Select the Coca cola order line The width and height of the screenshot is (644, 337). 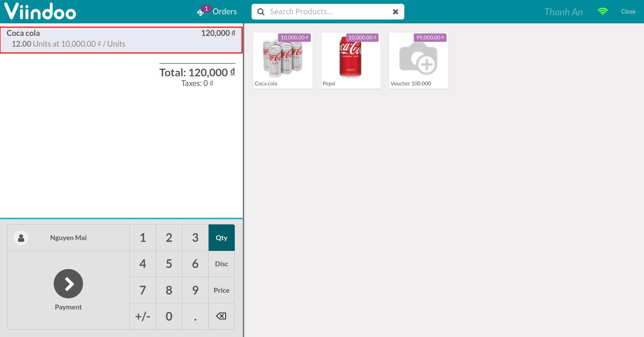[x=121, y=40]
